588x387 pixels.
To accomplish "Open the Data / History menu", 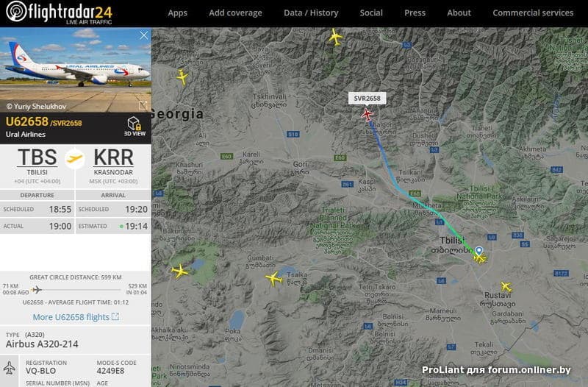I will (x=311, y=13).
